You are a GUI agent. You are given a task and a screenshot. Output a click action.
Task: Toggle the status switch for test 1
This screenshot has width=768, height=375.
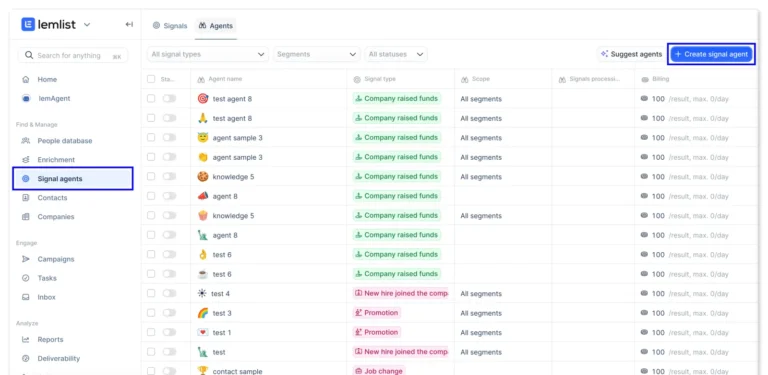coord(169,332)
